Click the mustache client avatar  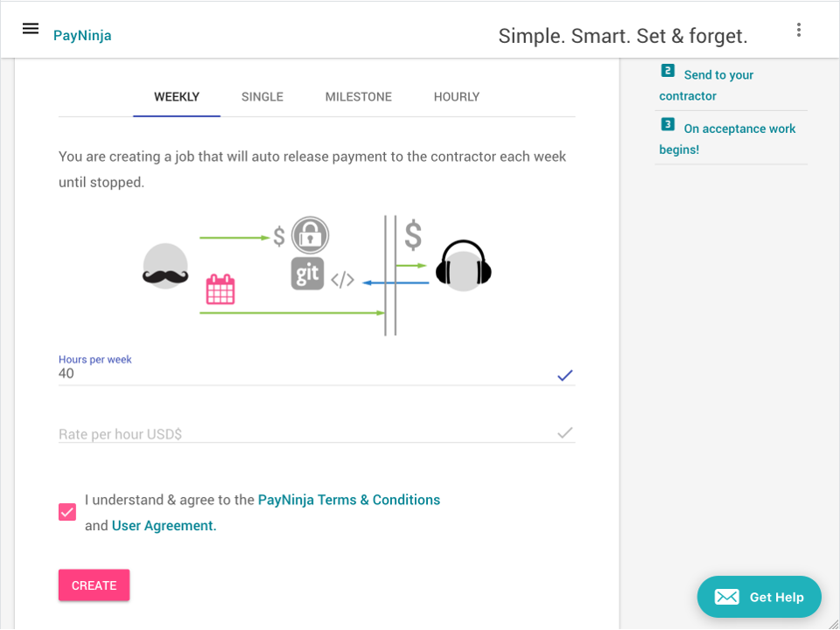click(165, 266)
